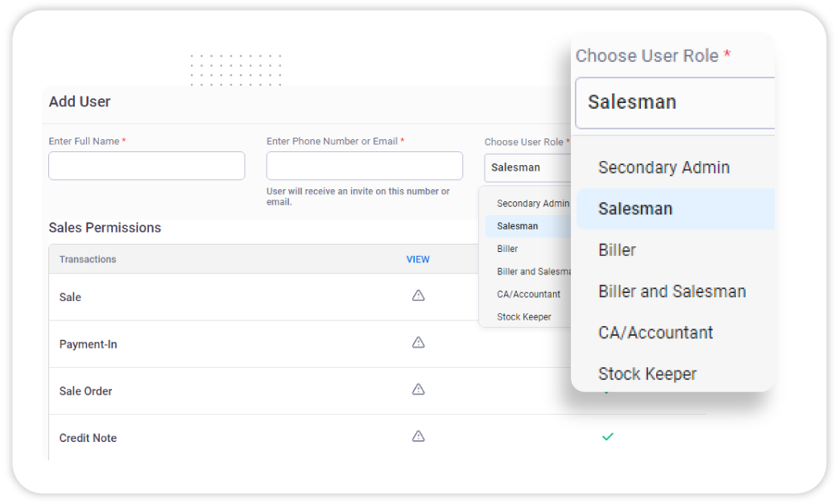Image resolution: width=839 pixels, height=504 pixels.
Task: Click the Enter Full Name input field
Action: (147, 166)
